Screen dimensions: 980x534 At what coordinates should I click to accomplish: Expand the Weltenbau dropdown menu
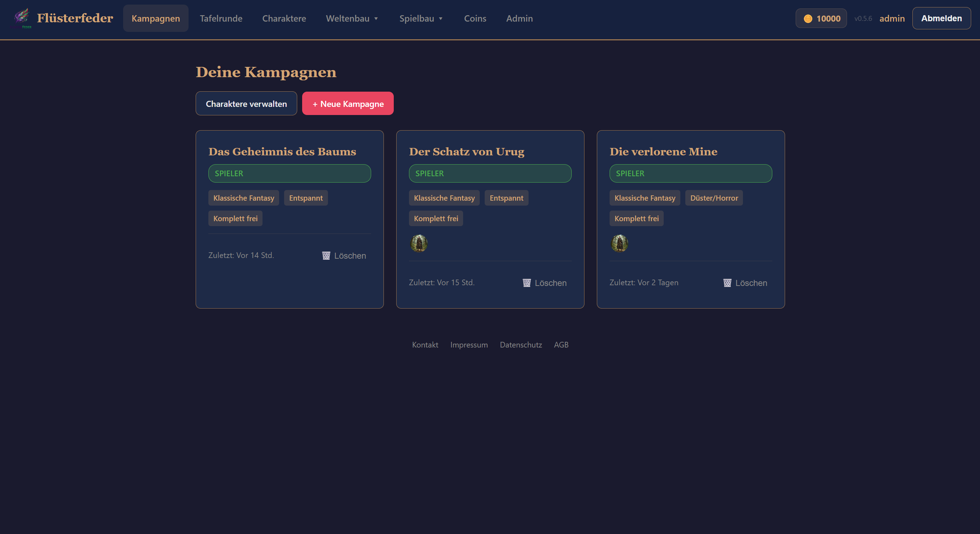click(352, 18)
